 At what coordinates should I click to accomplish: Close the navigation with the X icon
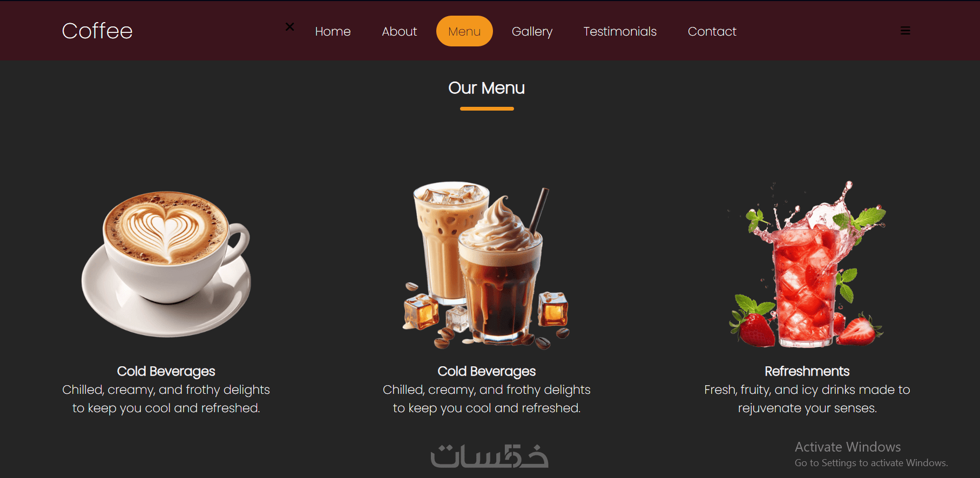[x=290, y=26]
